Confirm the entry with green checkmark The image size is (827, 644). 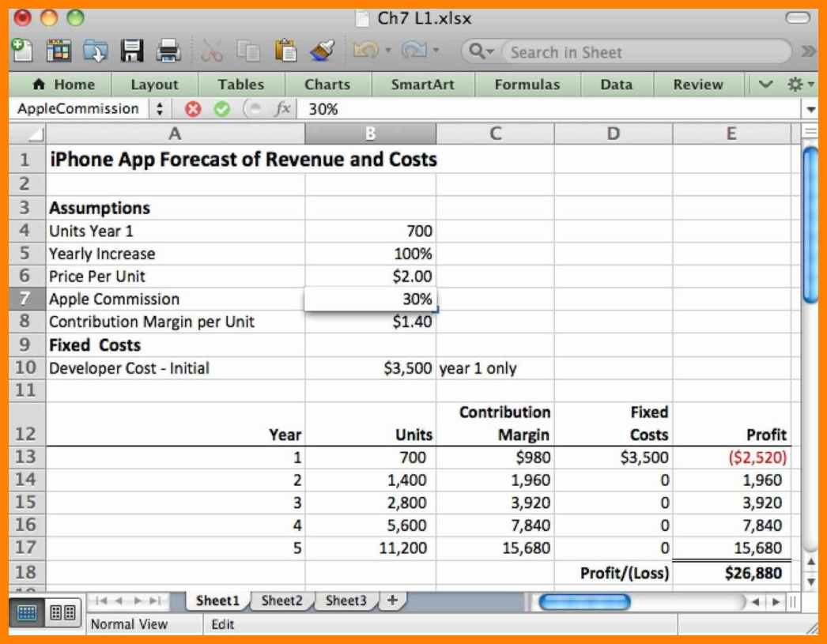222,109
